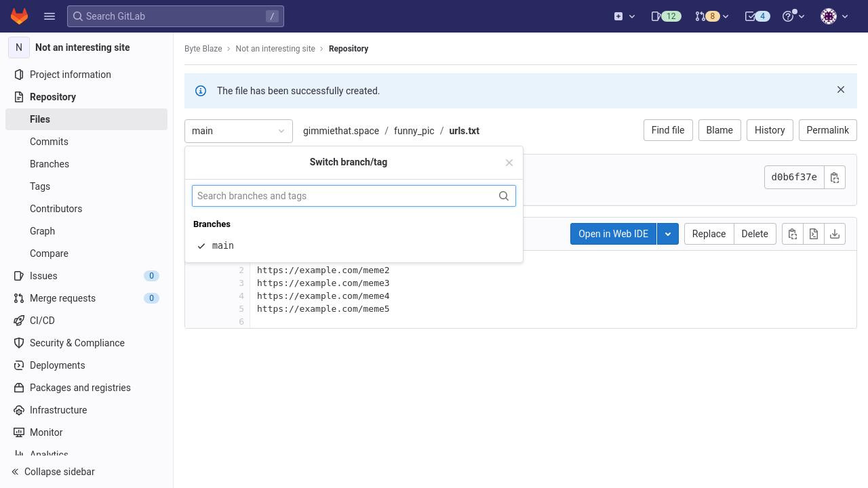Image resolution: width=868 pixels, height=488 pixels.
Task: Open Packages and registries in sidebar
Action: (x=86, y=388)
